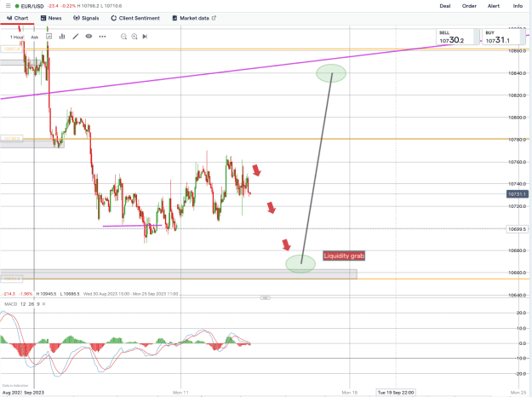532x397 pixels.
Task: Open the Ask price type dropdown
Action: click(x=35, y=37)
